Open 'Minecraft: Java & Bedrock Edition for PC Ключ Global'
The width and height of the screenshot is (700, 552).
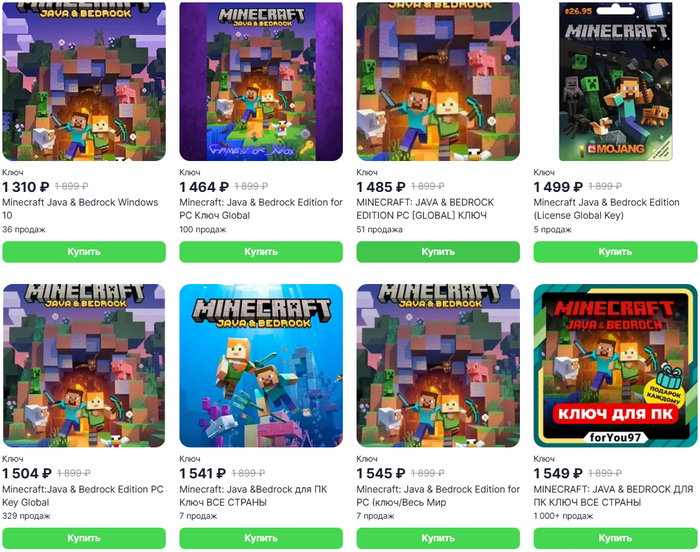(261, 209)
